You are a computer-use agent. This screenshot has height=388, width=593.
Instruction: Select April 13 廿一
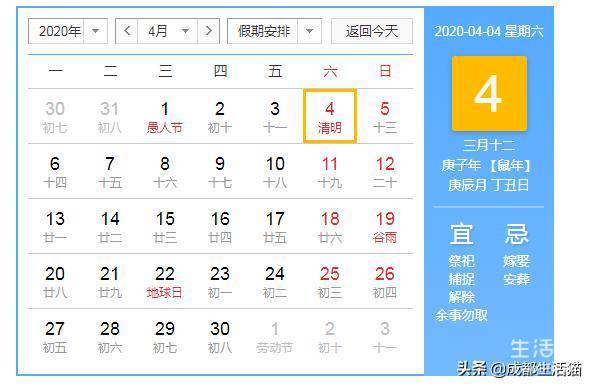pyautogui.click(x=55, y=226)
